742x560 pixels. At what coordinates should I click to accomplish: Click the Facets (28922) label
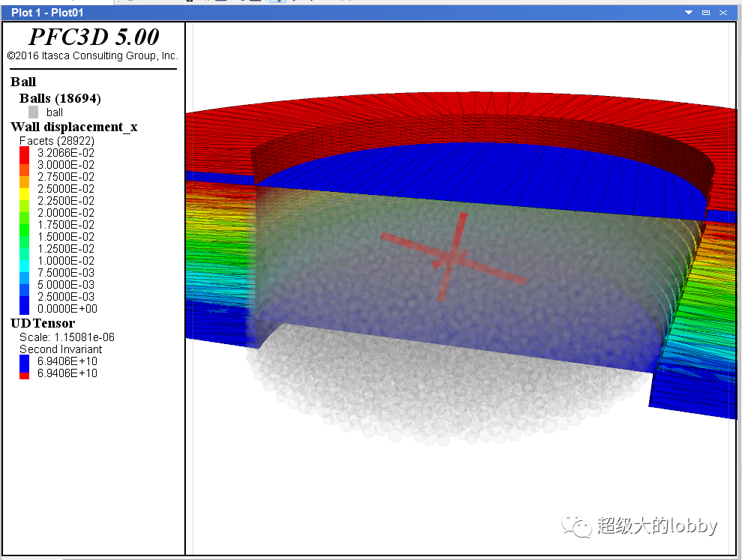point(57,141)
